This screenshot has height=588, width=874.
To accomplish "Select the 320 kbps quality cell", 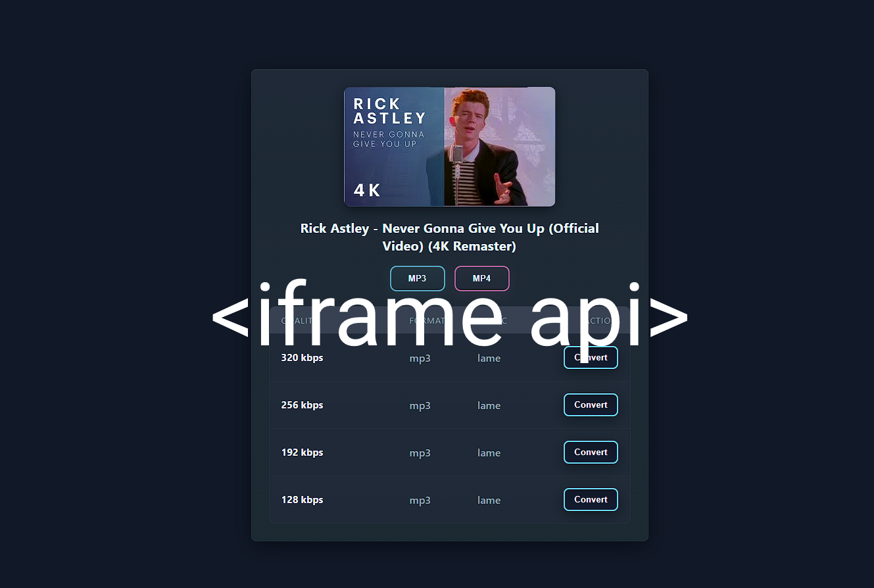I will click(x=302, y=358).
